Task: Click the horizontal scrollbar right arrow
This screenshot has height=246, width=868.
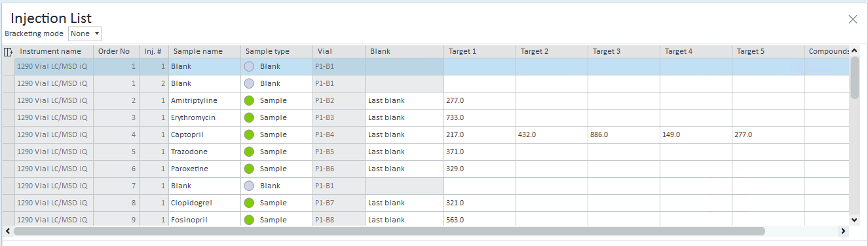Action: pyautogui.click(x=844, y=231)
